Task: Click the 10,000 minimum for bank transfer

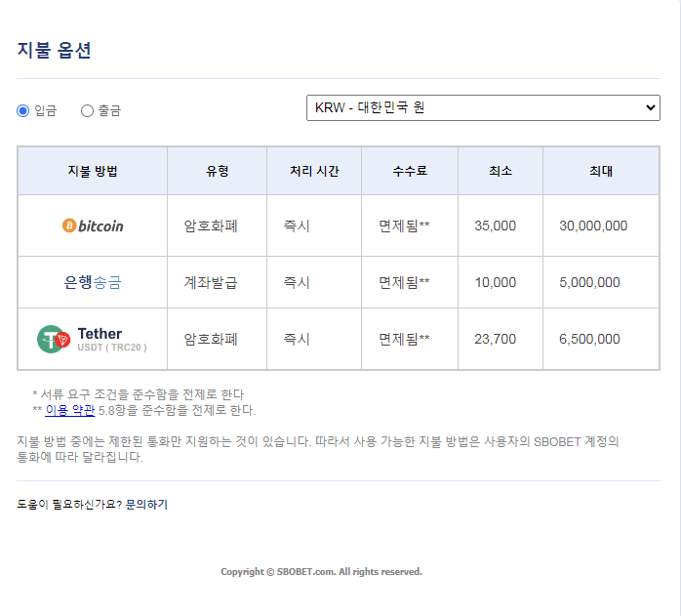Action: coord(495,282)
